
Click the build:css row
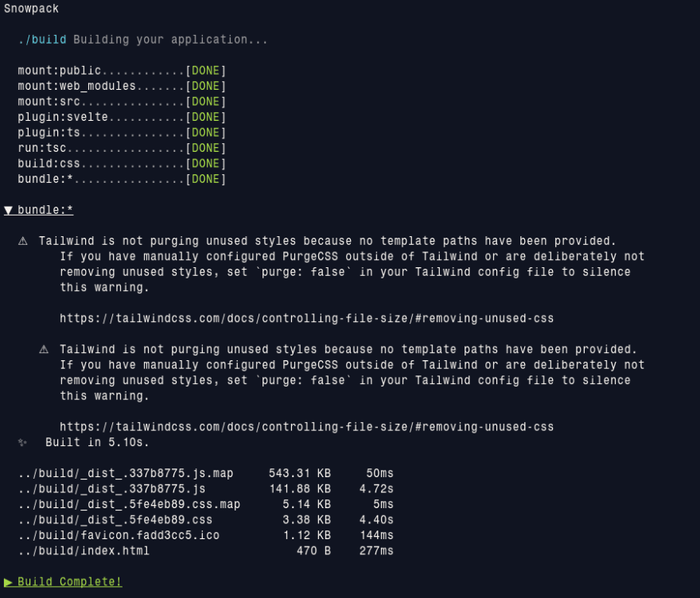coord(122,164)
